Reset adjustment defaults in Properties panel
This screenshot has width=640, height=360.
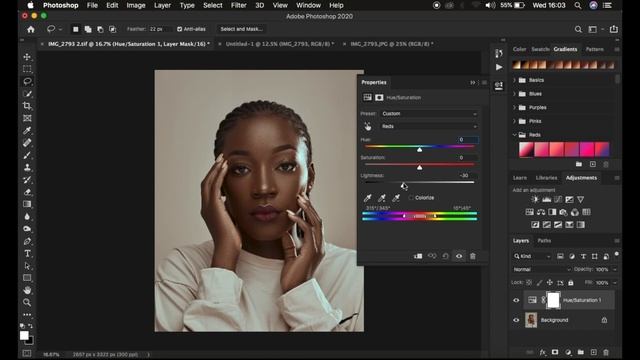[445, 256]
